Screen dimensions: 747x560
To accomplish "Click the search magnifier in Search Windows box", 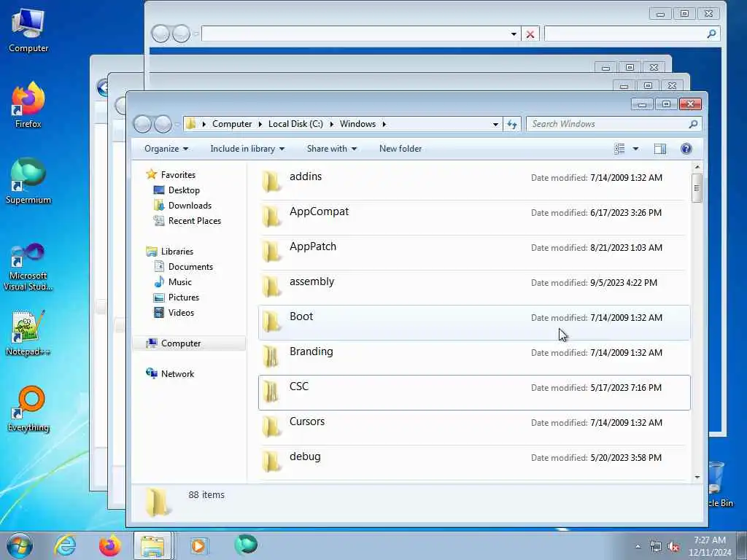I will [693, 124].
